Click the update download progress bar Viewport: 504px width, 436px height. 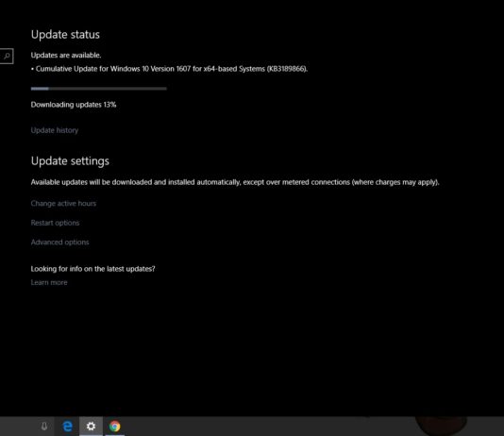tap(99, 89)
